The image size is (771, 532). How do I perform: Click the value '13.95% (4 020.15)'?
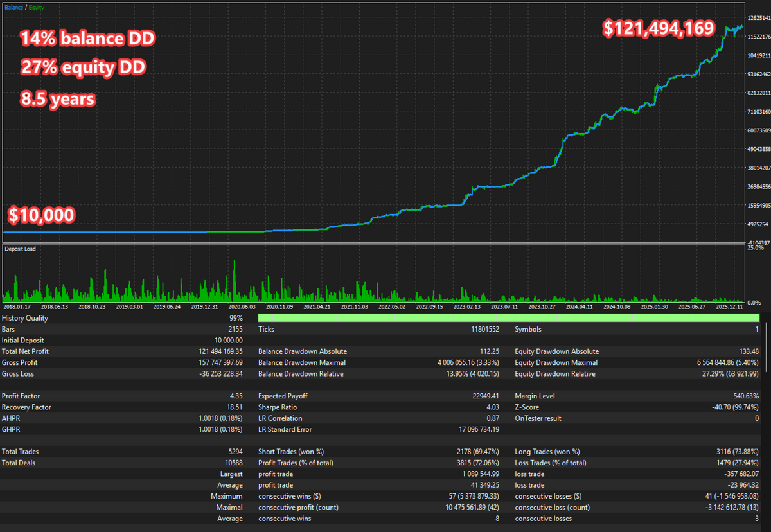click(472, 374)
